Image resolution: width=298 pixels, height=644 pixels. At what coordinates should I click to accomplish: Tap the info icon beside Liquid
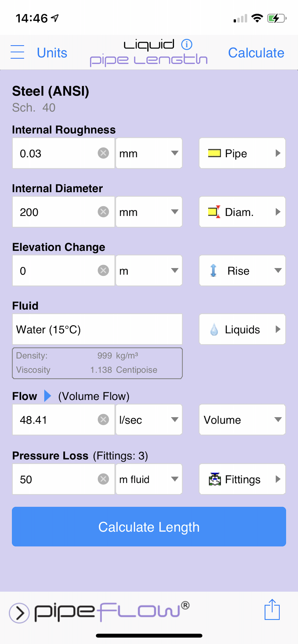click(x=187, y=45)
